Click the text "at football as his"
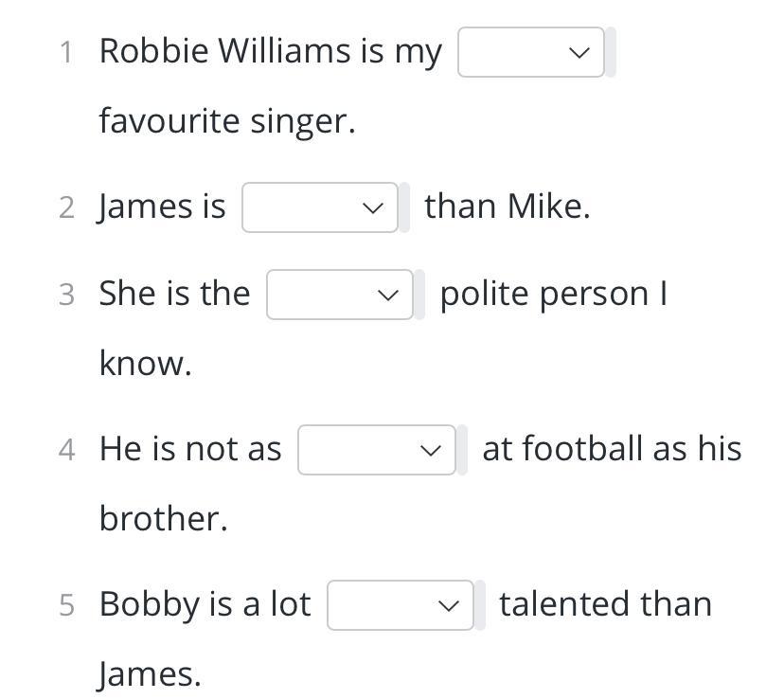The height and width of the screenshot is (699, 784). coord(612,448)
